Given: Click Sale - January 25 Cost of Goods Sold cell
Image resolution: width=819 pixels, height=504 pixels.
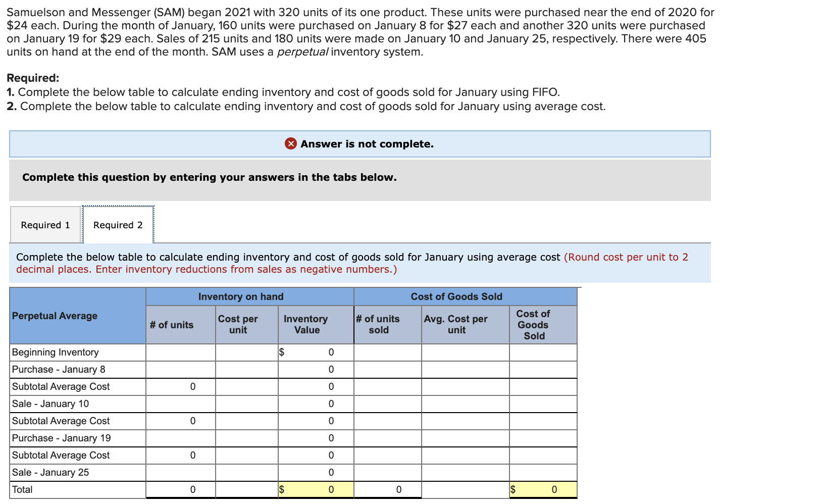Looking at the screenshot, I should pos(543,473).
